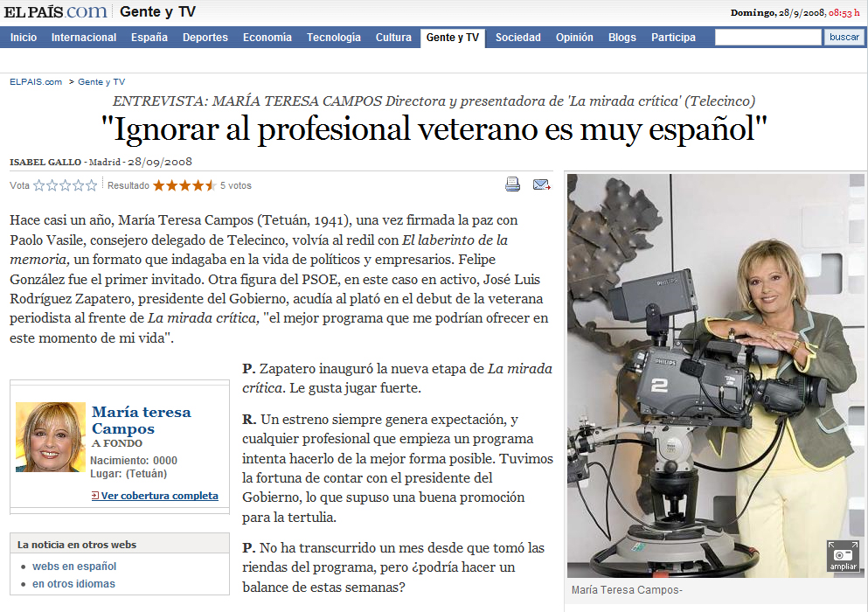Click the print article icon
Viewport: 868px width, 612px height.
click(x=512, y=184)
